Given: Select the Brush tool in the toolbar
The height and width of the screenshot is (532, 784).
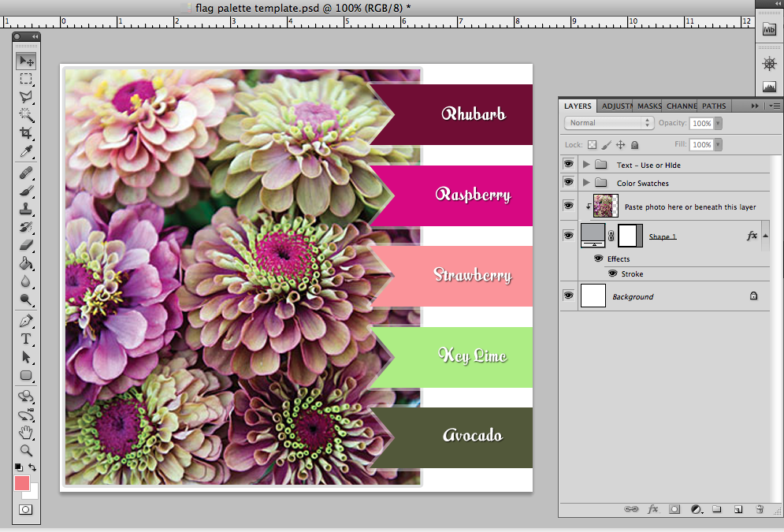Looking at the screenshot, I should coord(26,189).
